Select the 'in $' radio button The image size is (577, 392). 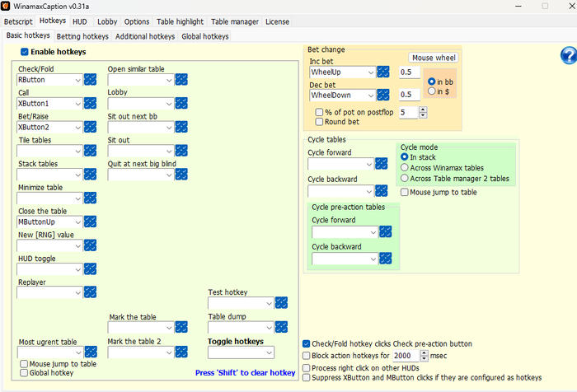tap(433, 91)
